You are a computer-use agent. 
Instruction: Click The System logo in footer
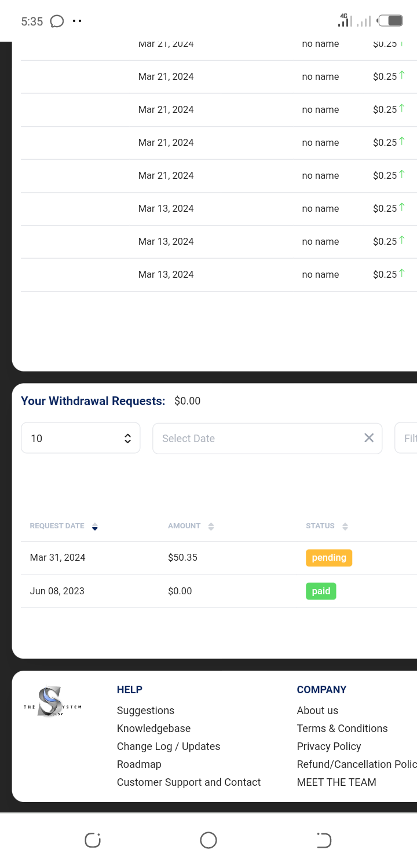[x=53, y=703]
